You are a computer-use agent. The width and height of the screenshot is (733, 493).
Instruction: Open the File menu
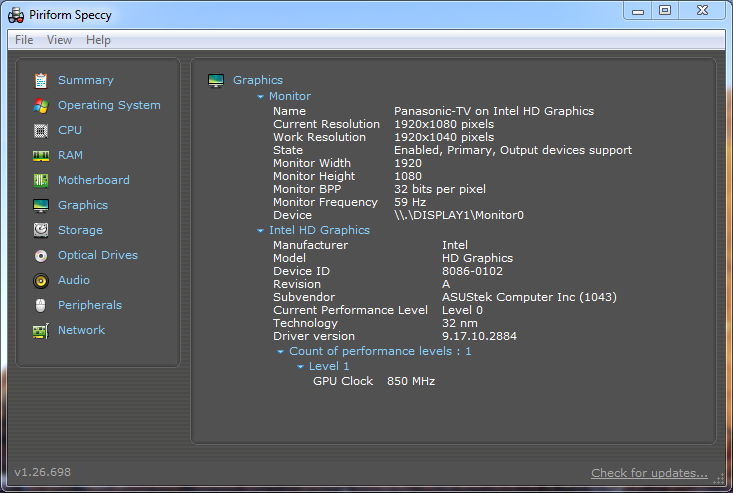click(24, 40)
